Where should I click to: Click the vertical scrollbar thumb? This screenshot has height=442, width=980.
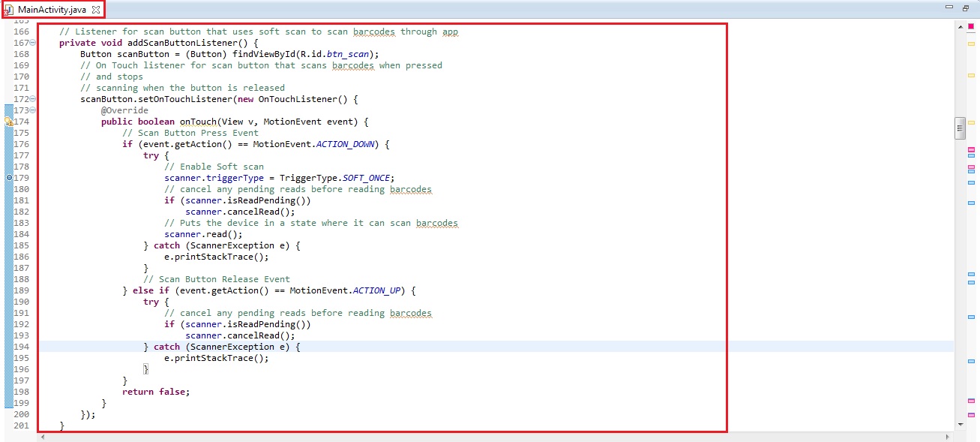pyautogui.click(x=960, y=128)
